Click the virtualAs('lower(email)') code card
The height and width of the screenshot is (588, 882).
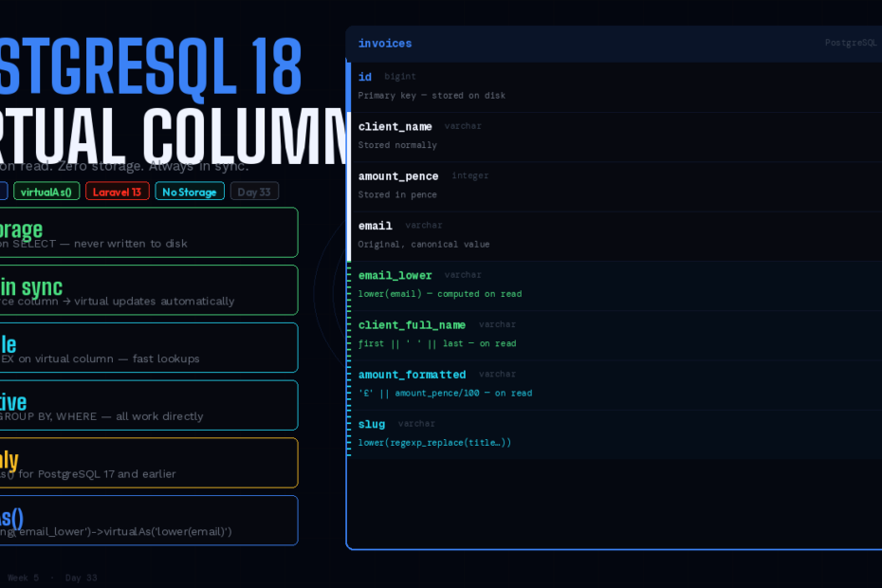[148, 521]
